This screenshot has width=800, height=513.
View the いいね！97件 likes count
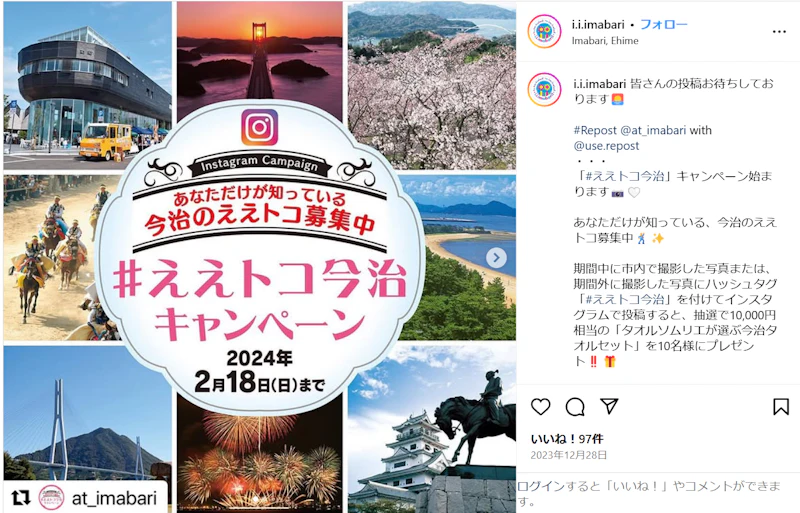coord(567,439)
